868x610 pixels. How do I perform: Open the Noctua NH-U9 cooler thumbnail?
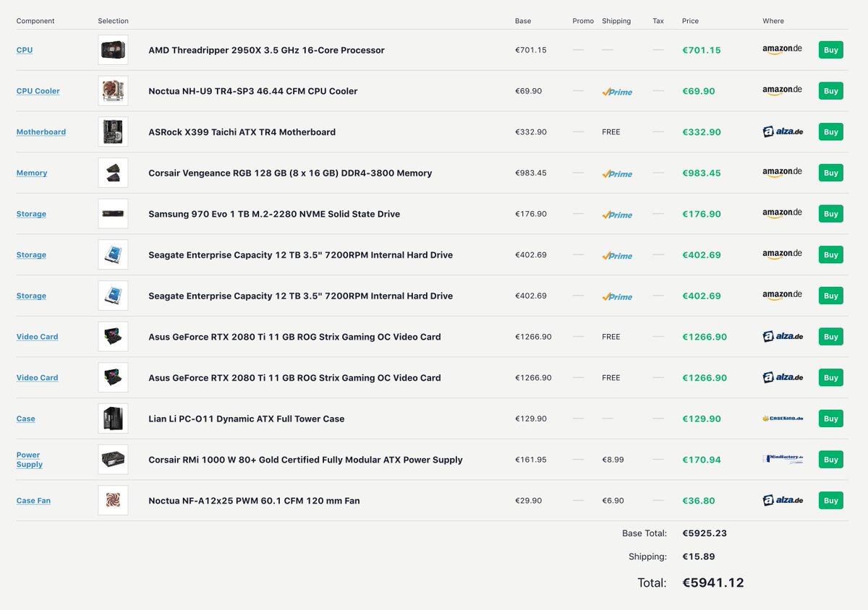[113, 91]
